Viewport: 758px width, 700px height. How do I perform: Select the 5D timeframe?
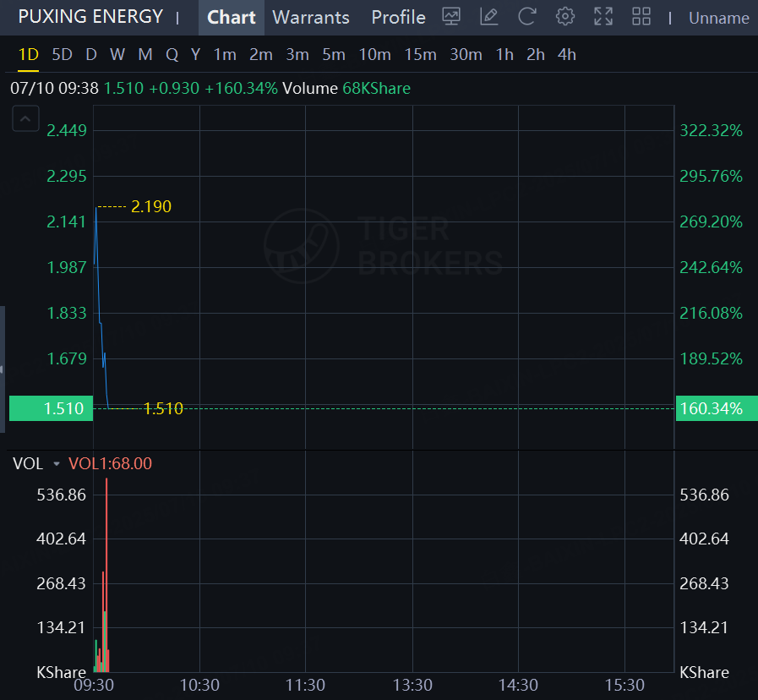coord(62,55)
